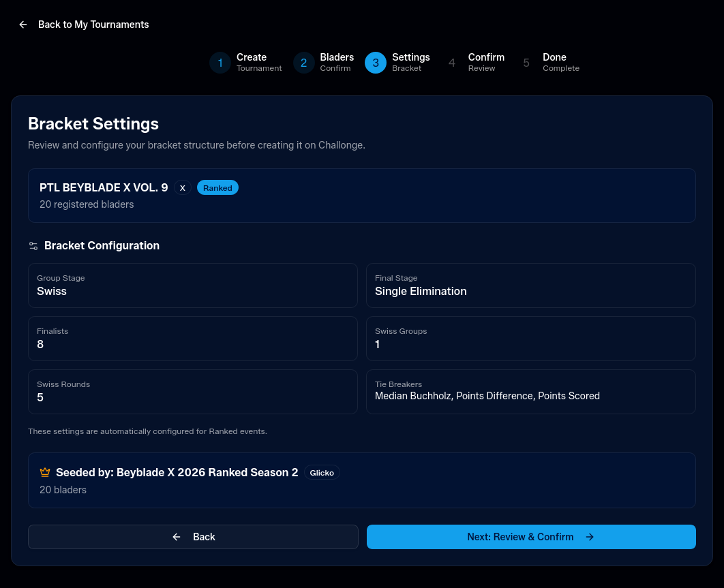Click the Glicko badge
This screenshot has width=724, height=588.
pyautogui.click(x=322, y=473)
